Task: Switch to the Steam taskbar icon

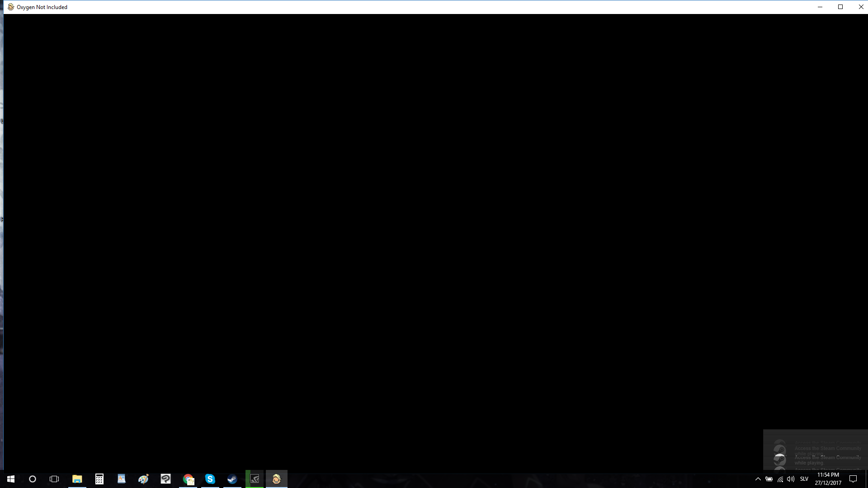Action: pyautogui.click(x=232, y=479)
